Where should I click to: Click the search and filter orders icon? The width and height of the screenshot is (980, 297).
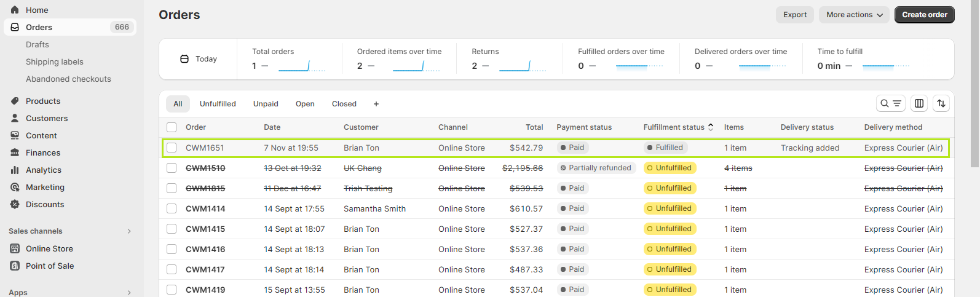coord(890,103)
